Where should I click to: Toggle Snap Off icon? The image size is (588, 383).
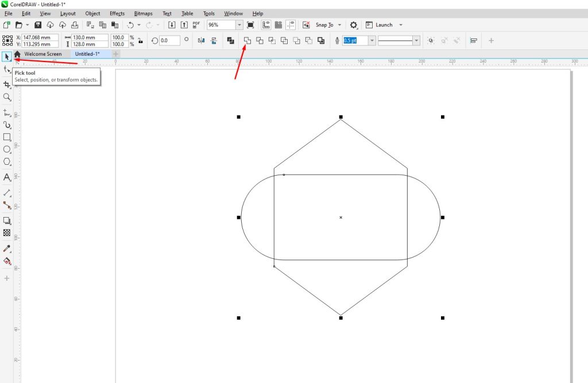[305, 25]
